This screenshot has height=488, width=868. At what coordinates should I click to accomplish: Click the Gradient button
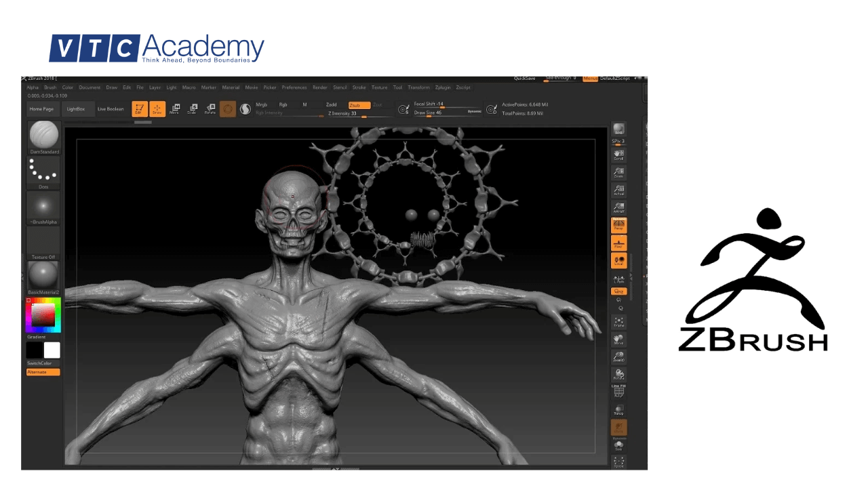37,337
